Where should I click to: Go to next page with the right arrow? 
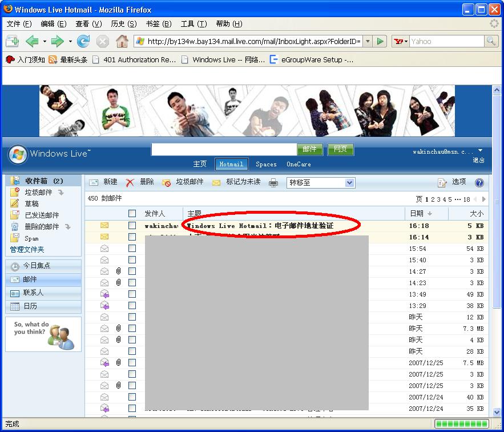484,199
